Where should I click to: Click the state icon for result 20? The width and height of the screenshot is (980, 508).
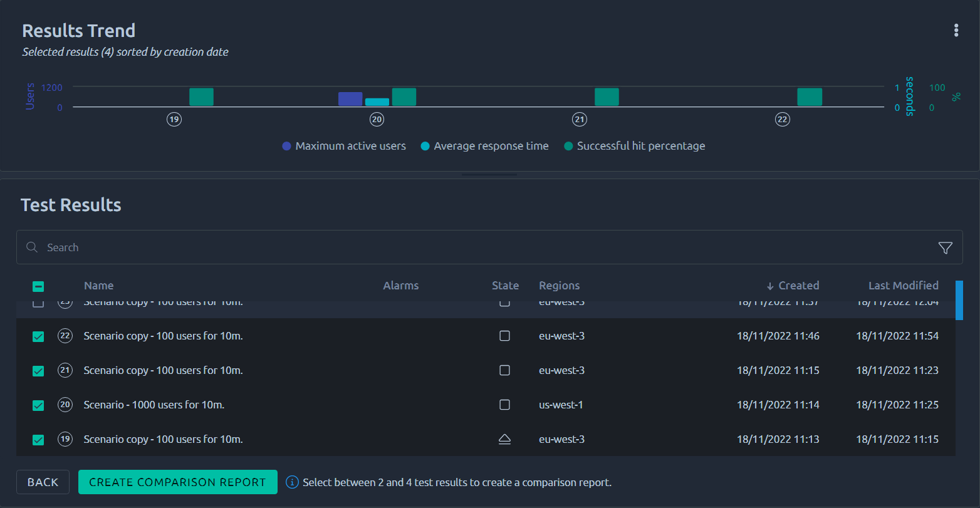pos(504,405)
